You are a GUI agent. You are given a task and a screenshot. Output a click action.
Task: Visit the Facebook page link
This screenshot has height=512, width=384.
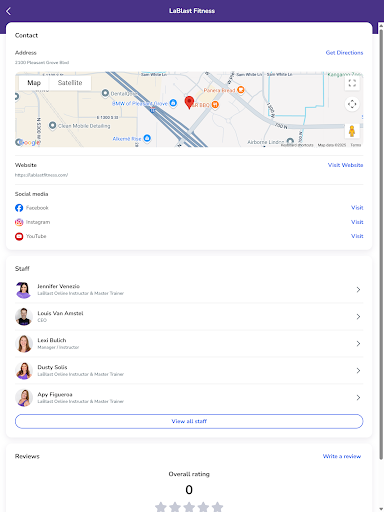tap(357, 208)
